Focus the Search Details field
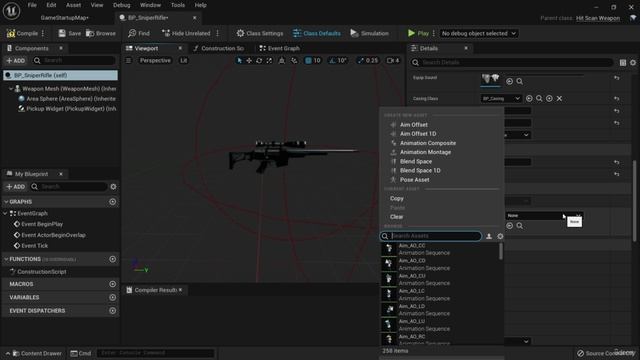Viewport: 640px width, 360px height. click(x=512, y=62)
